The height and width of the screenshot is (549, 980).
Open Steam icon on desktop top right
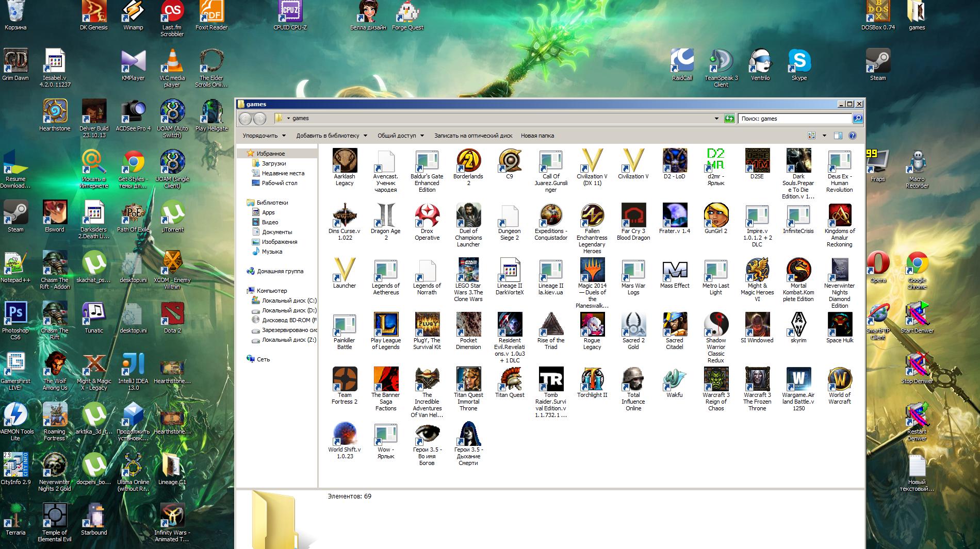coord(878,65)
